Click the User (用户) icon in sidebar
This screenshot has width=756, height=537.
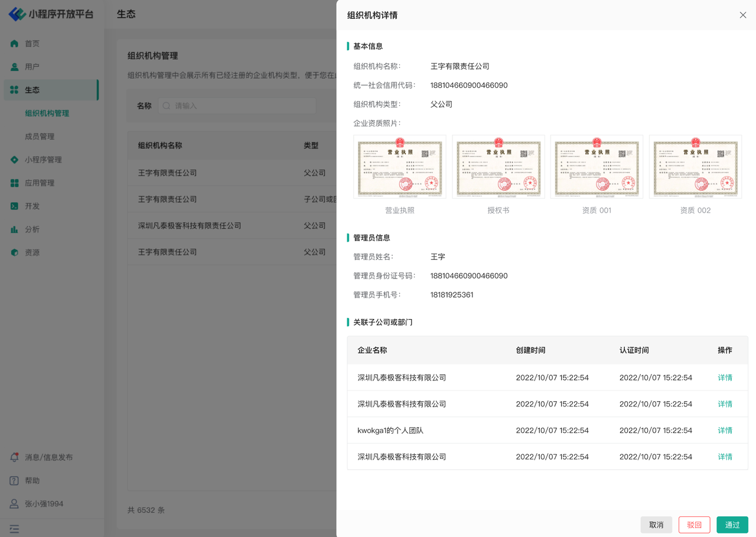click(x=15, y=67)
